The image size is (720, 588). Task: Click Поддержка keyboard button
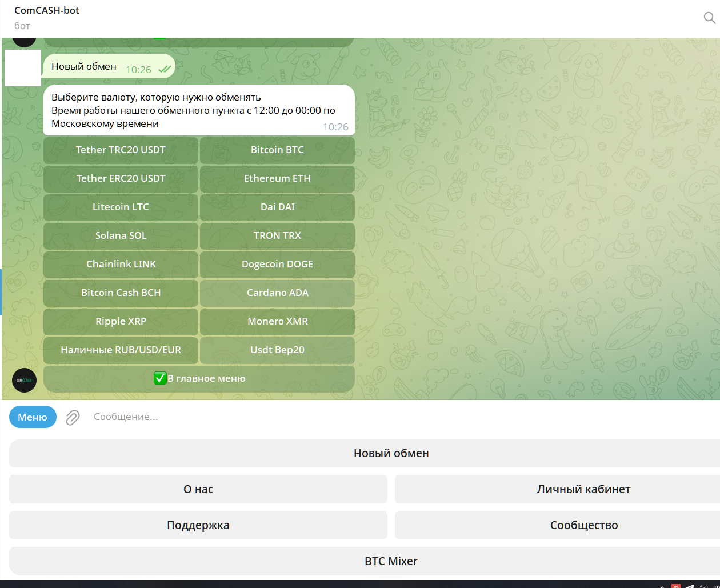point(198,526)
